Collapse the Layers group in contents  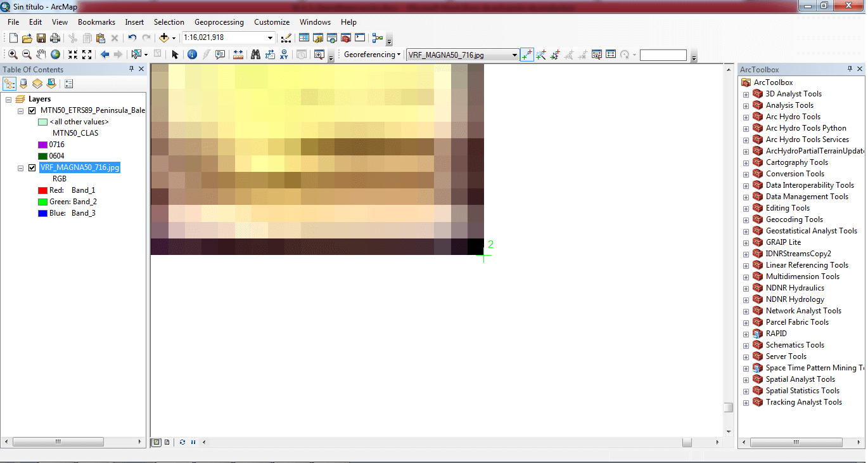click(x=9, y=100)
